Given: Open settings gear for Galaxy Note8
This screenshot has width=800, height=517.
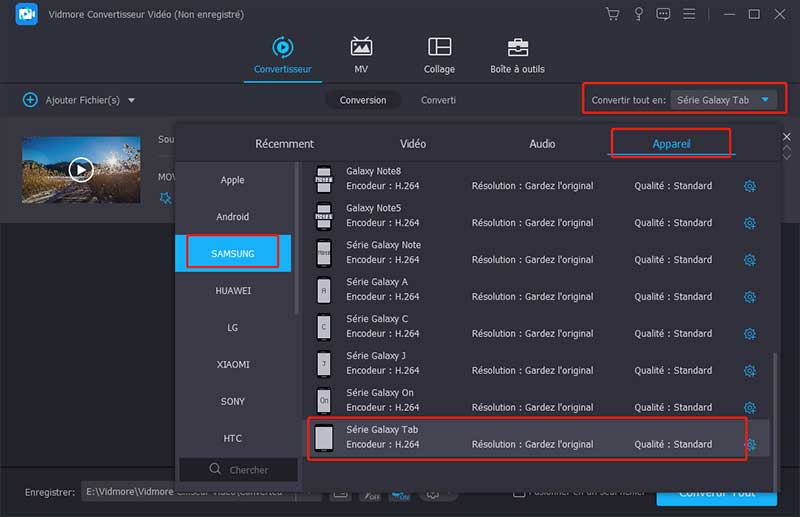Looking at the screenshot, I should pos(749,186).
